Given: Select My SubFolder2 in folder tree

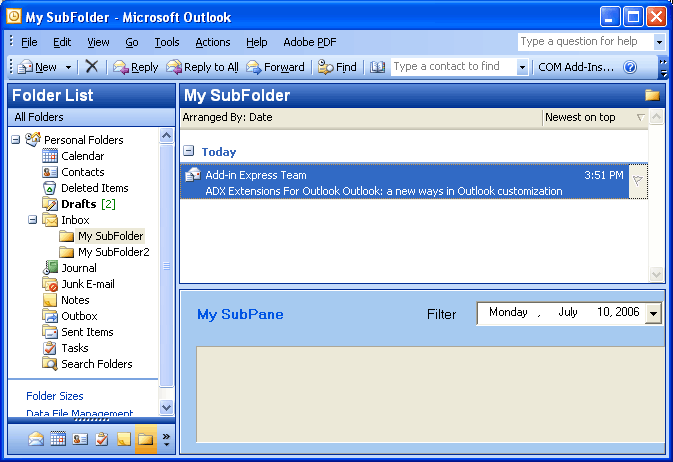Looking at the screenshot, I should click(113, 252).
